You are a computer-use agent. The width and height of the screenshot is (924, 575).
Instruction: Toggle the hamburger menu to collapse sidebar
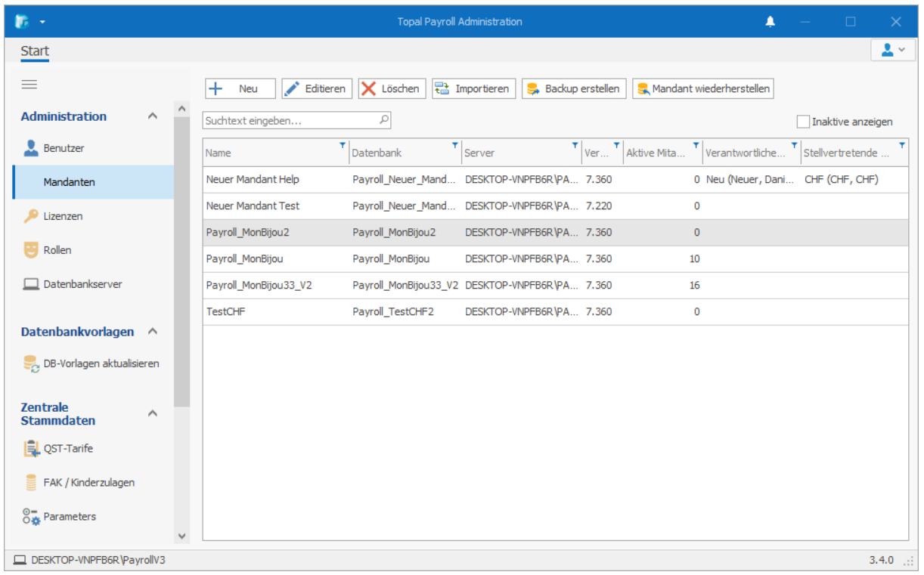pos(29,85)
